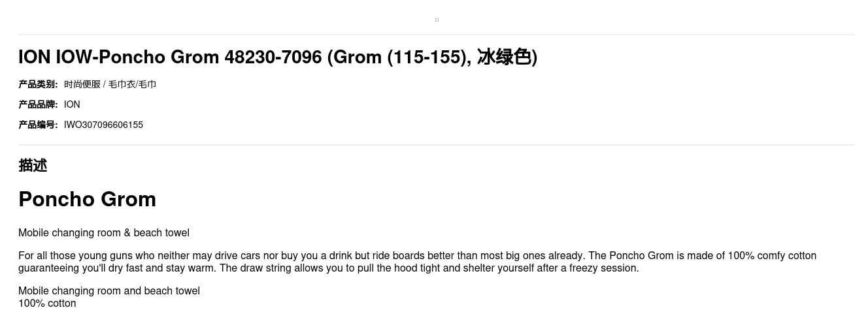Click 'Mobile changing room and beach towel' feature line
Viewport: 868px width, 329px height.
tap(109, 291)
